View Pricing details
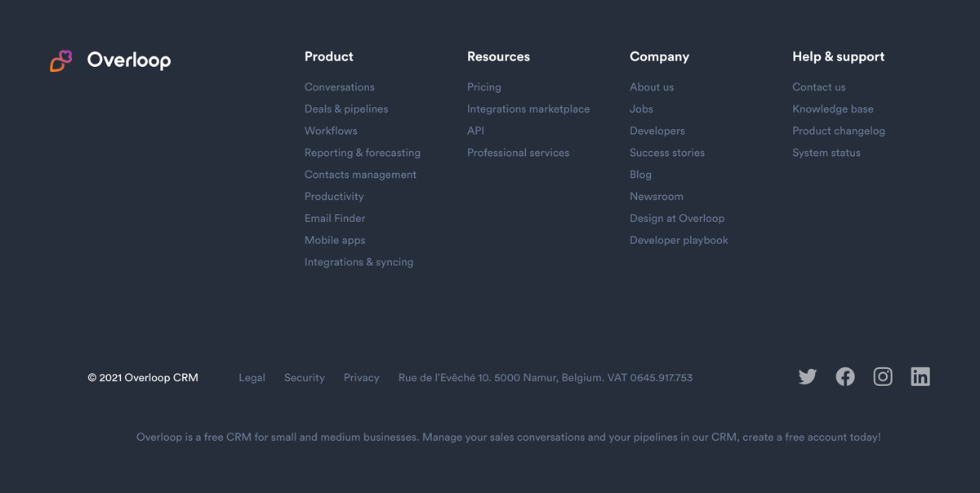This screenshot has width=980, height=493. [x=483, y=87]
